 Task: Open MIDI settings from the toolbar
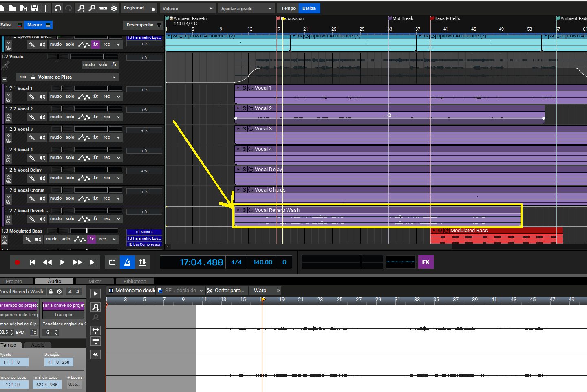(x=103, y=8)
